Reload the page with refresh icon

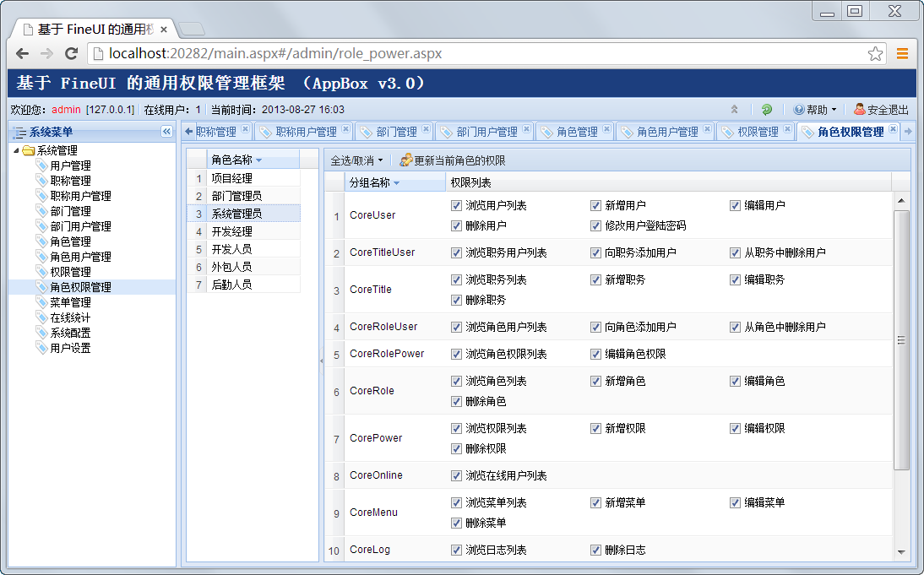coord(71,53)
